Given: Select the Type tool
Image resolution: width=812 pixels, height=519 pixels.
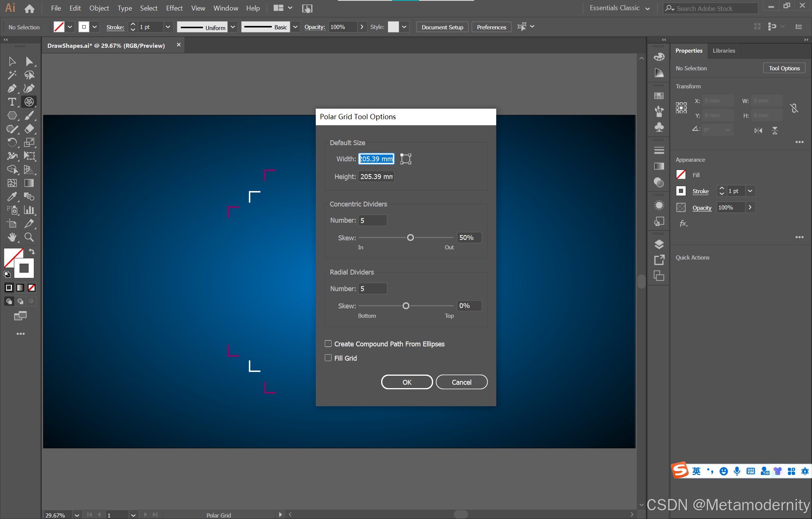Looking at the screenshot, I should [x=12, y=102].
